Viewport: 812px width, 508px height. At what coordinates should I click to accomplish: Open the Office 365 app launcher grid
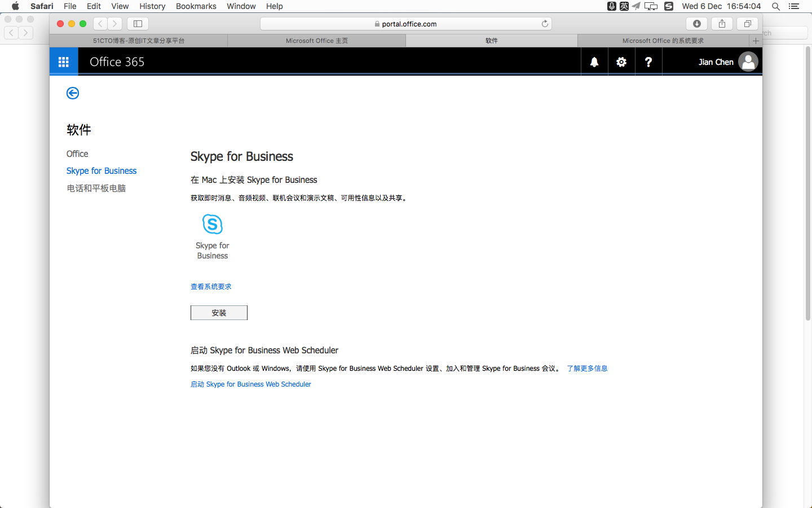(64, 62)
